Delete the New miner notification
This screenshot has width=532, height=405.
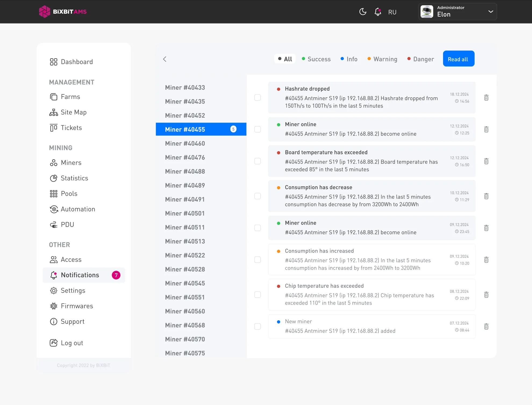click(x=486, y=326)
